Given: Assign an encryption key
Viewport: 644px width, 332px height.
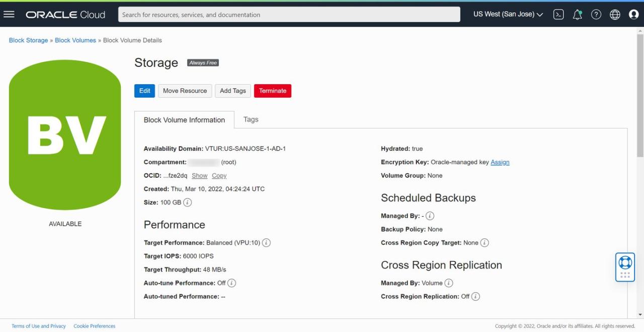Looking at the screenshot, I should point(500,162).
